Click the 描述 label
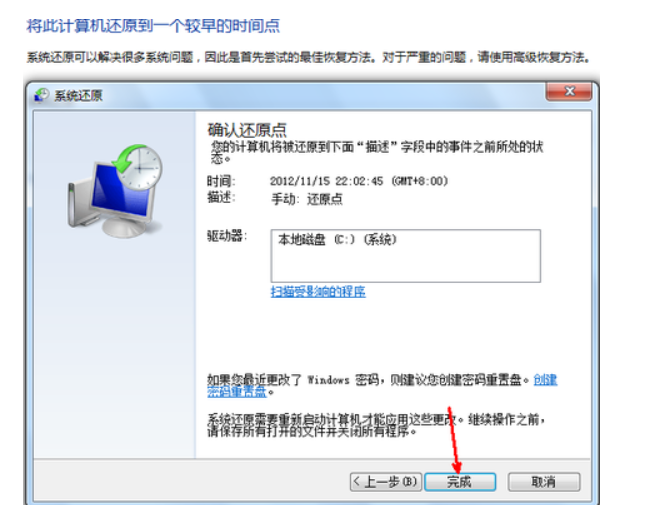663x514 pixels. [221, 197]
